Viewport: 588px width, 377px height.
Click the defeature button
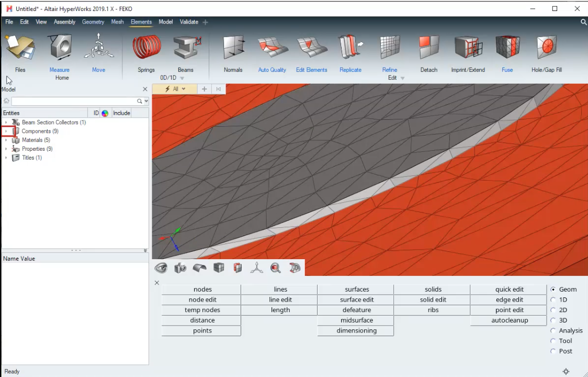[356, 309]
